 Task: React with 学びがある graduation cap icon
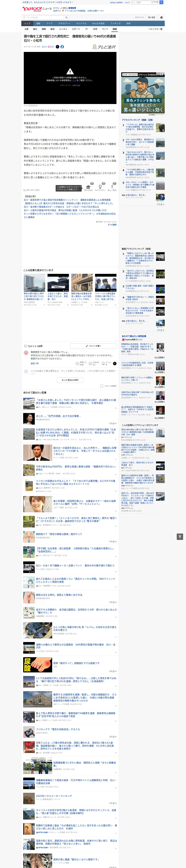89,187
